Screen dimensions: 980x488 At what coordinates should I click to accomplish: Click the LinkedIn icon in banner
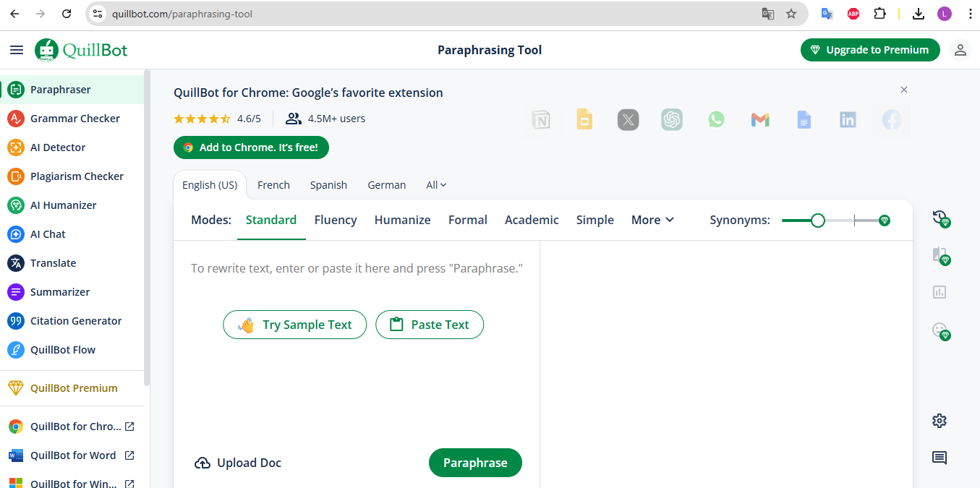(x=848, y=119)
